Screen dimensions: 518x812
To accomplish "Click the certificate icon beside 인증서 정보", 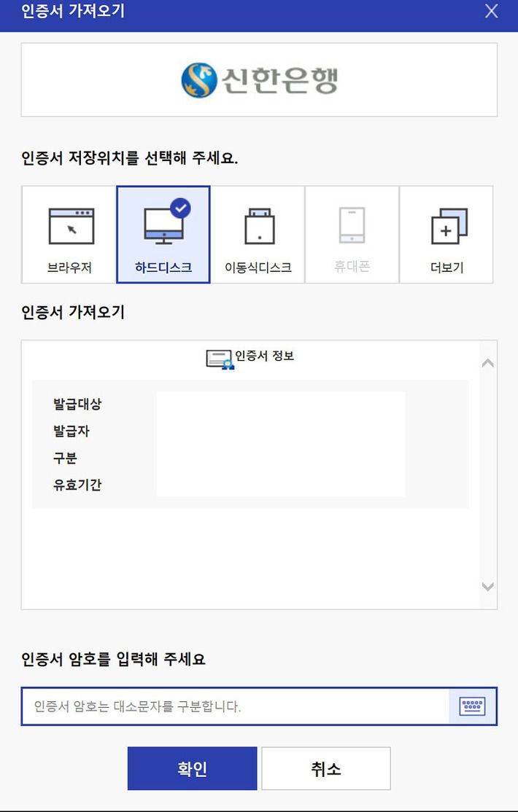I will point(220,359).
